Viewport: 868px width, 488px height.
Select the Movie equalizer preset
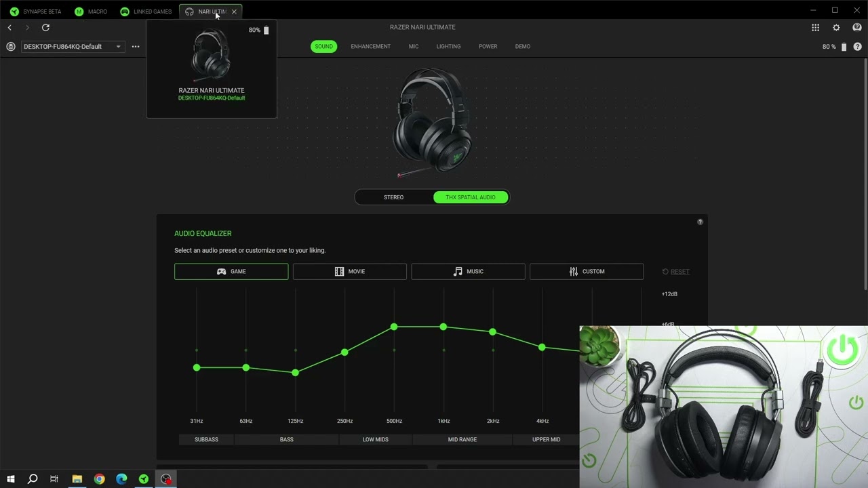[349, 271]
